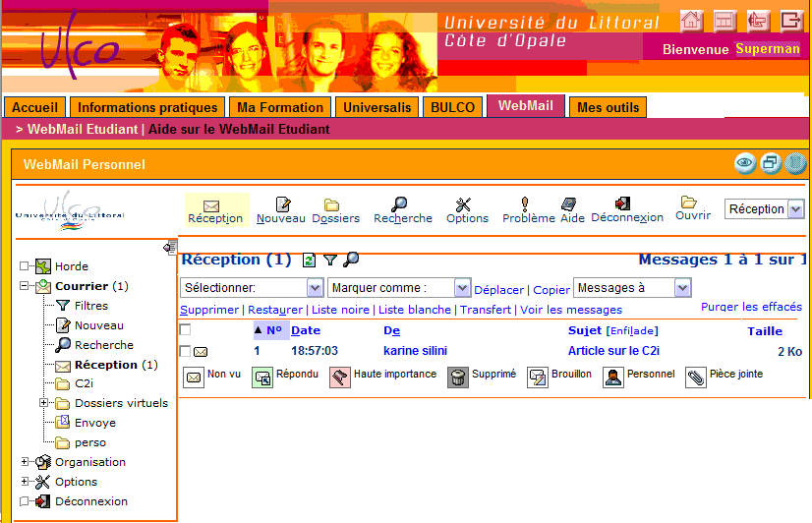Click the eye icon in WebMail Personnel header
The height and width of the screenshot is (523, 812).
[x=745, y=164]
